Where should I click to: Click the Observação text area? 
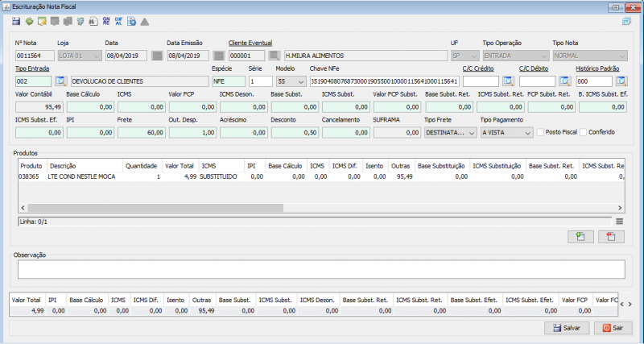[321, 269]
